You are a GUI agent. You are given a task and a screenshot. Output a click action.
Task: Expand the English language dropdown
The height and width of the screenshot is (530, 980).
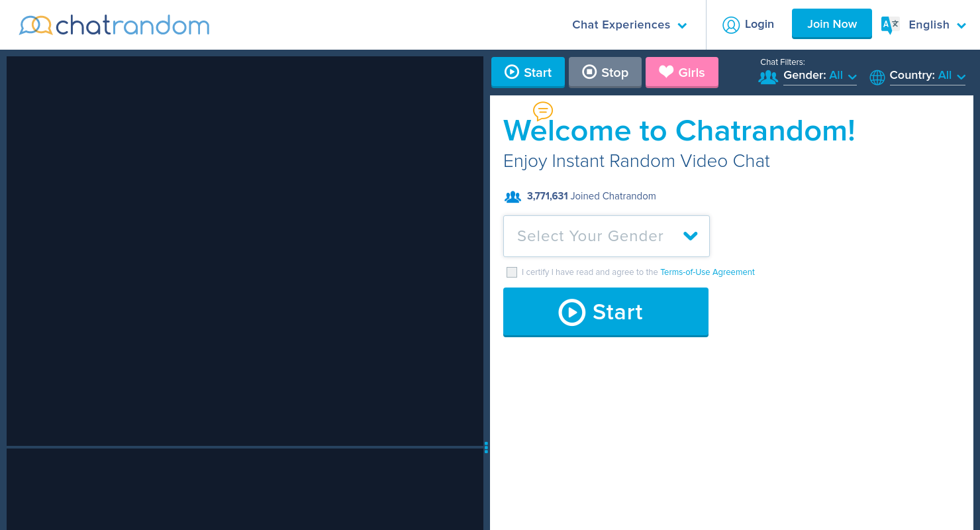(937, 25)
